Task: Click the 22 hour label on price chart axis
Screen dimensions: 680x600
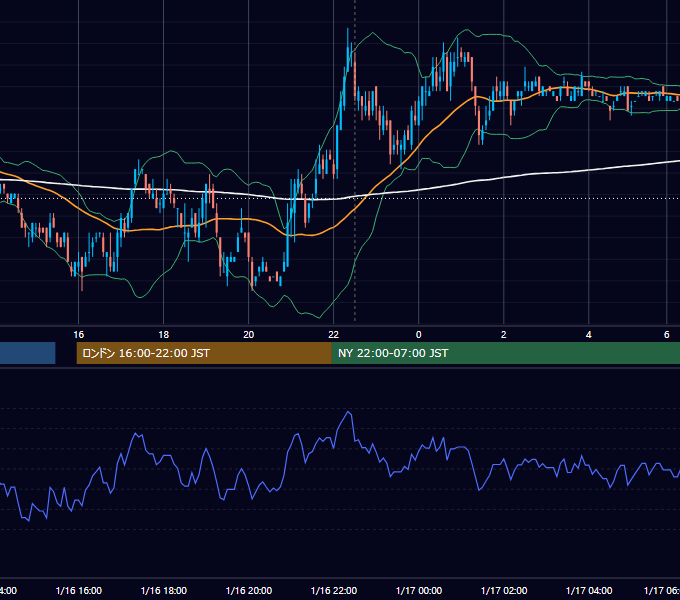Action: click(x=333, y=335)
